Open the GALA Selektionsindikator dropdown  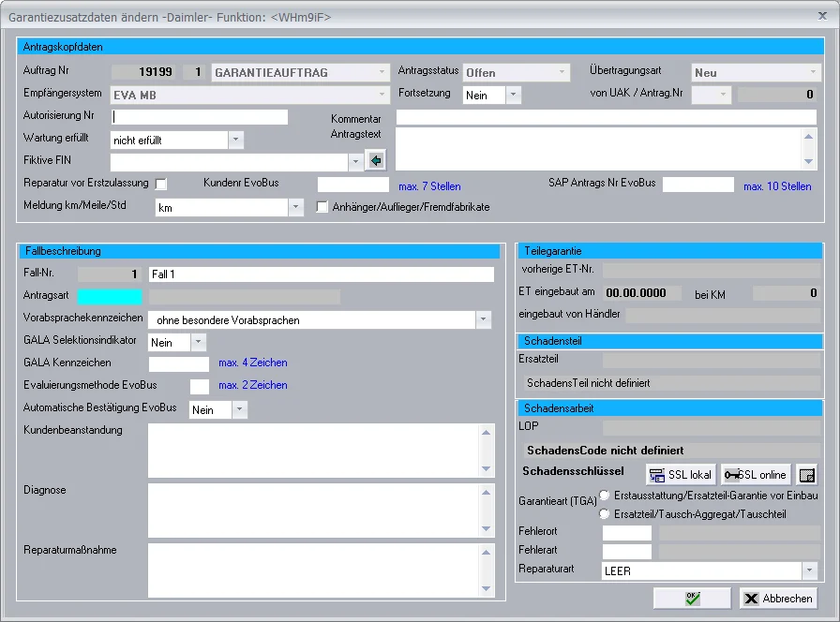click(198, 342)
